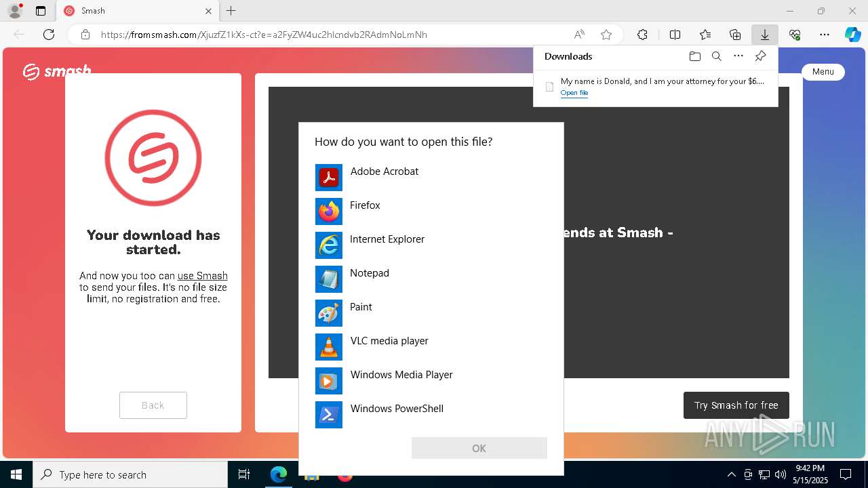Open the Copilot icon
Screen dimensions: 868x488
click(852, 35)
